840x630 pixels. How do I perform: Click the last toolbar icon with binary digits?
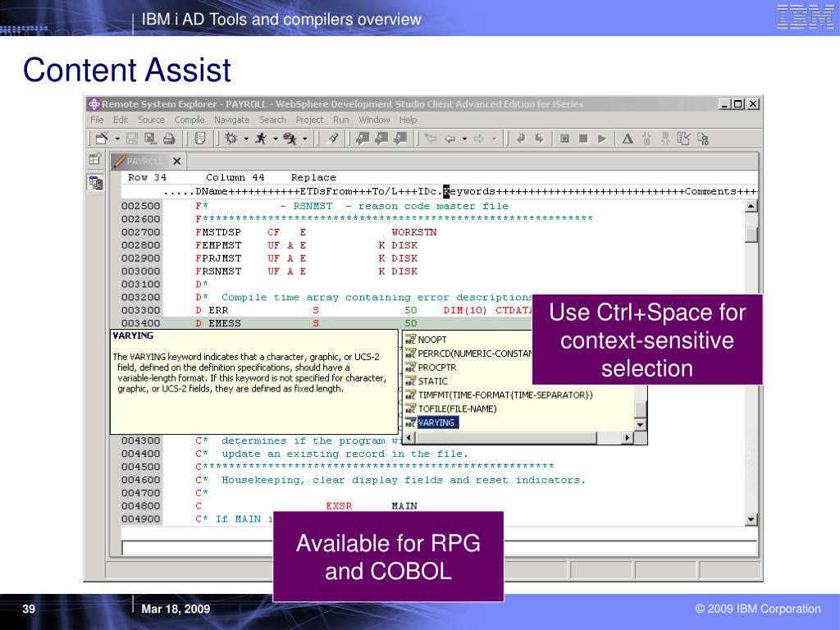tap(703, 139)
